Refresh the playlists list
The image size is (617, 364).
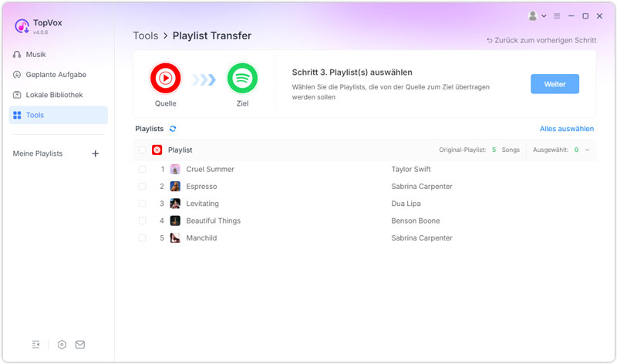pyautogui.click(x=173, y=129)
